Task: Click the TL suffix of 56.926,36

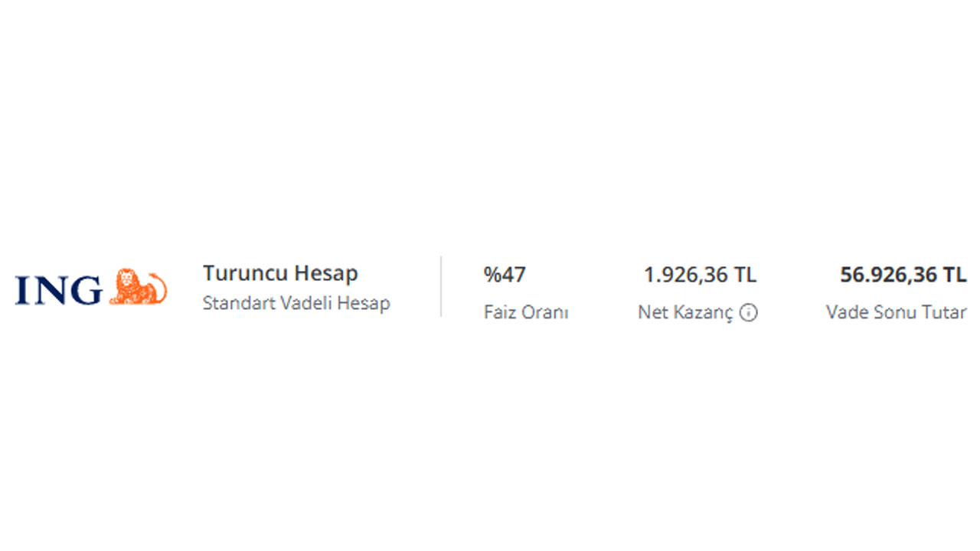Action: 955,274
